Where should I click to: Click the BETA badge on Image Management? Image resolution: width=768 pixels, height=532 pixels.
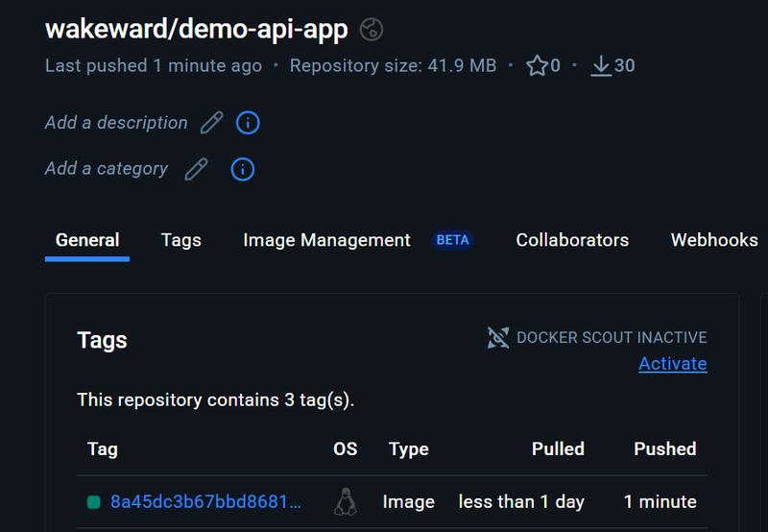coord(452,240)
